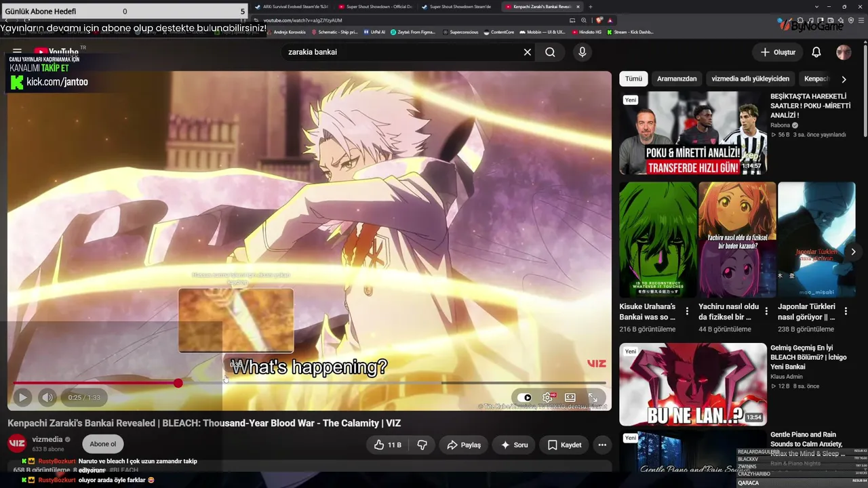Enter fullscreen with the player's fullscreen icon
The width and height of the screenshot is (868, 488).
coord(593,398)
